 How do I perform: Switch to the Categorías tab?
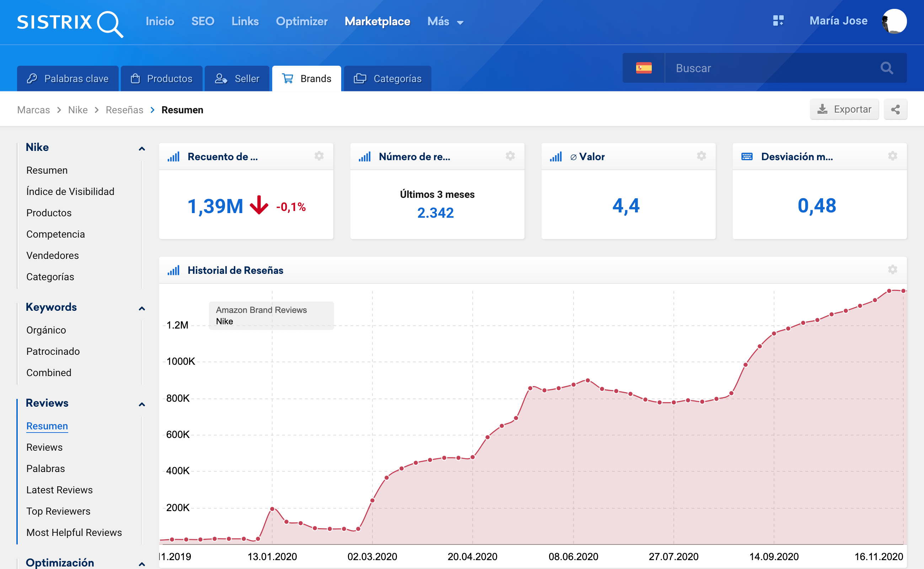[x=387, y=78]
